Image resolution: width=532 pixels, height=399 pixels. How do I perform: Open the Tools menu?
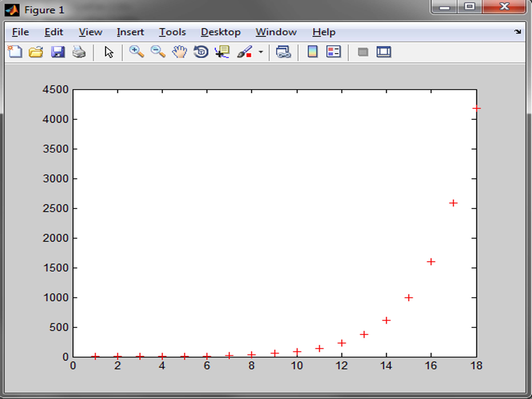tap(172, 32)
